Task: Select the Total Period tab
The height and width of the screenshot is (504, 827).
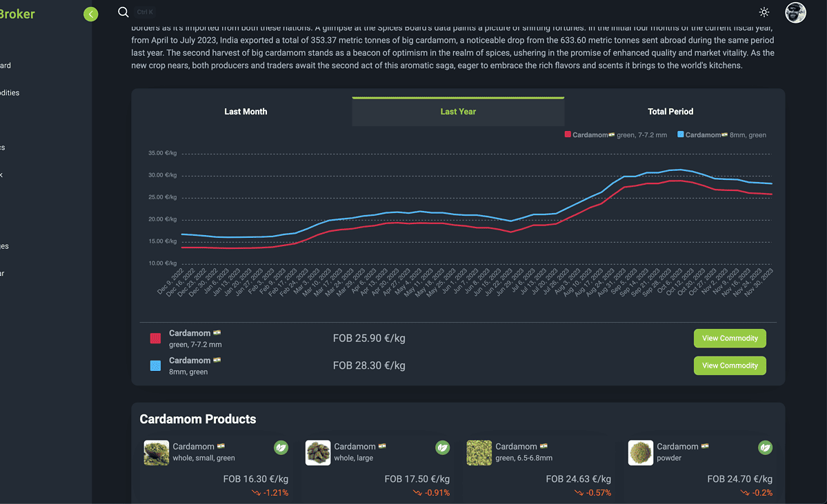Action: (670, 112)
